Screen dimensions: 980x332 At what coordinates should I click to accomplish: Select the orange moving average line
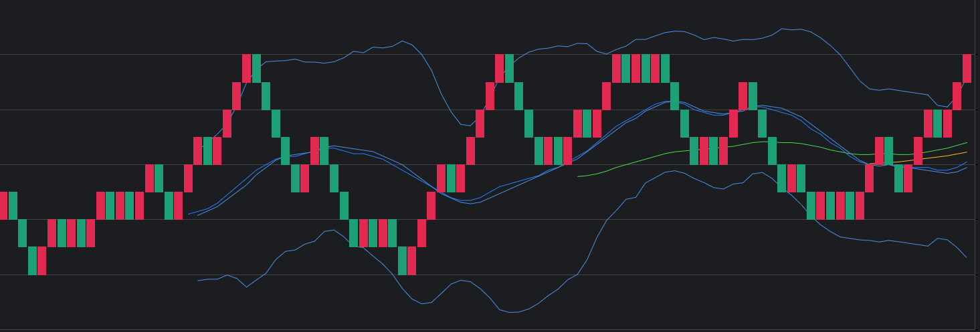[x=937, y=157]
